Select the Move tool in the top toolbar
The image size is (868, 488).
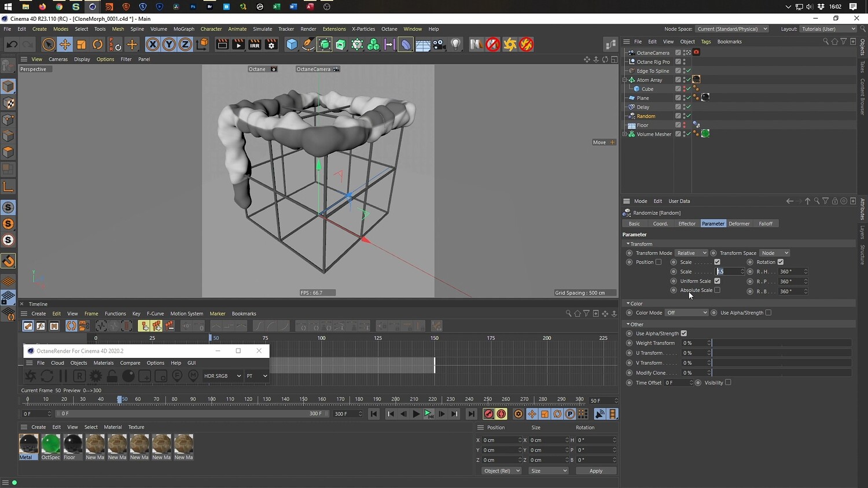[65, 45]
